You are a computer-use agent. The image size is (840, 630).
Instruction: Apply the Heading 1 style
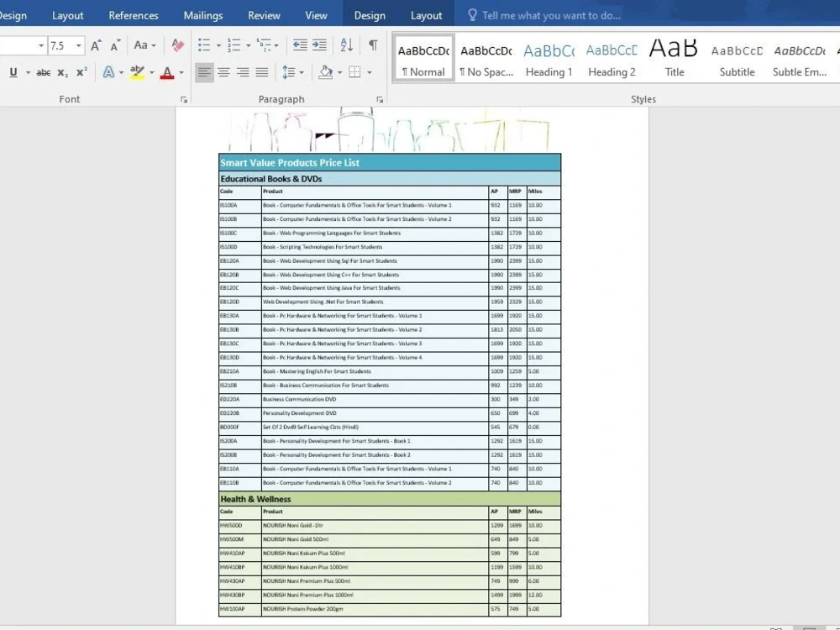(549, 59)
